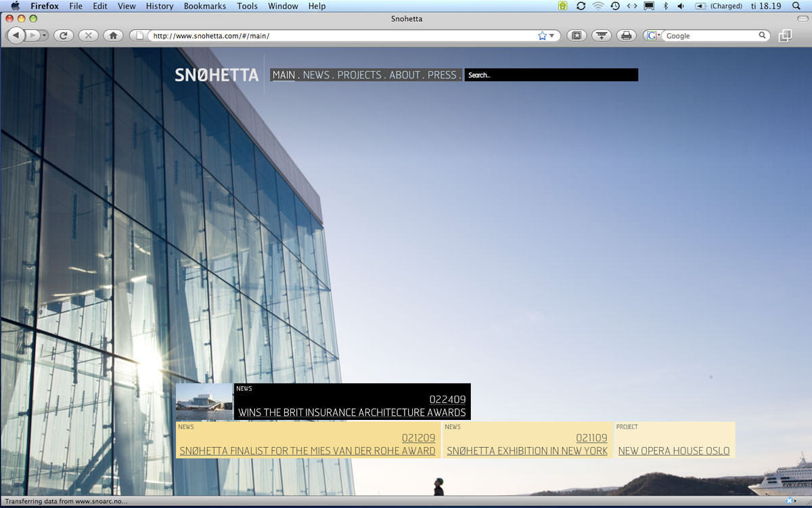The image size is (812, 508).
Task: Click the bookmarks toolbar button next to the address bar
Action: pos(577,35)
